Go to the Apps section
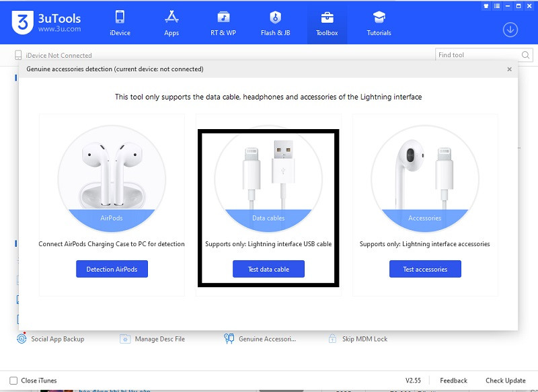Screen dimensions: 538x392 coord(171,22)
